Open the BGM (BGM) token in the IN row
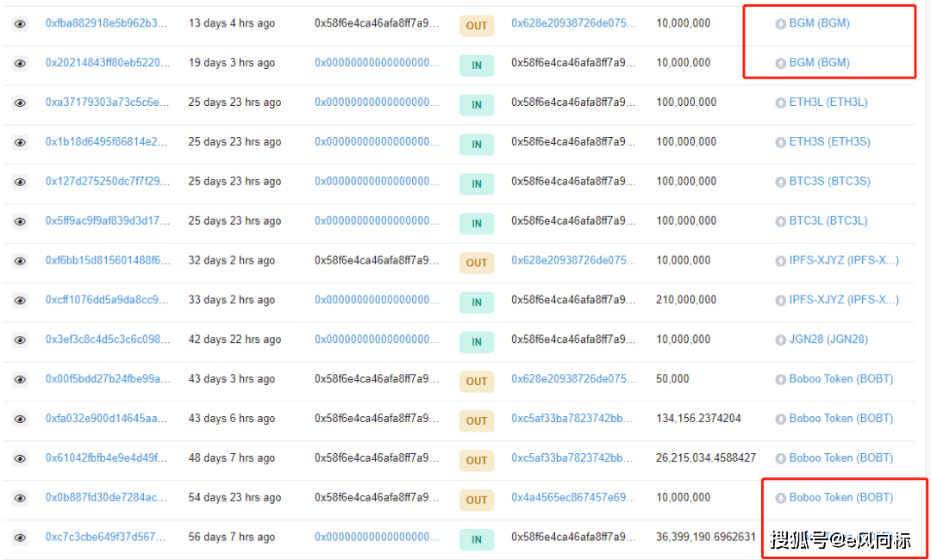The width and height of the screenshot is (931, 560). click(820, 62)
